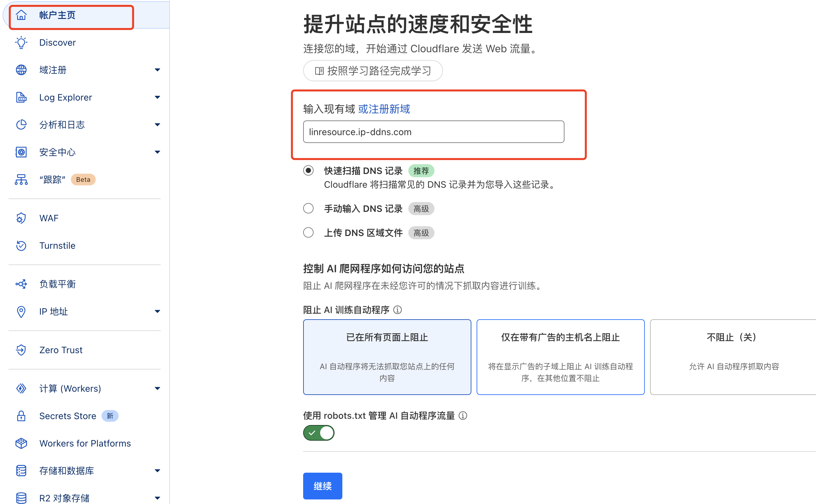Click the Discover lightbulb icon

[21, 43]
